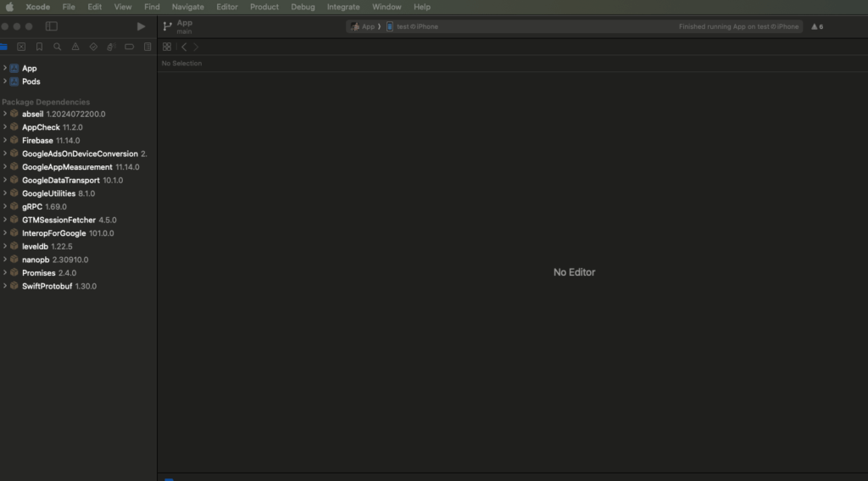Open the Navigate menu

point(187,7)
